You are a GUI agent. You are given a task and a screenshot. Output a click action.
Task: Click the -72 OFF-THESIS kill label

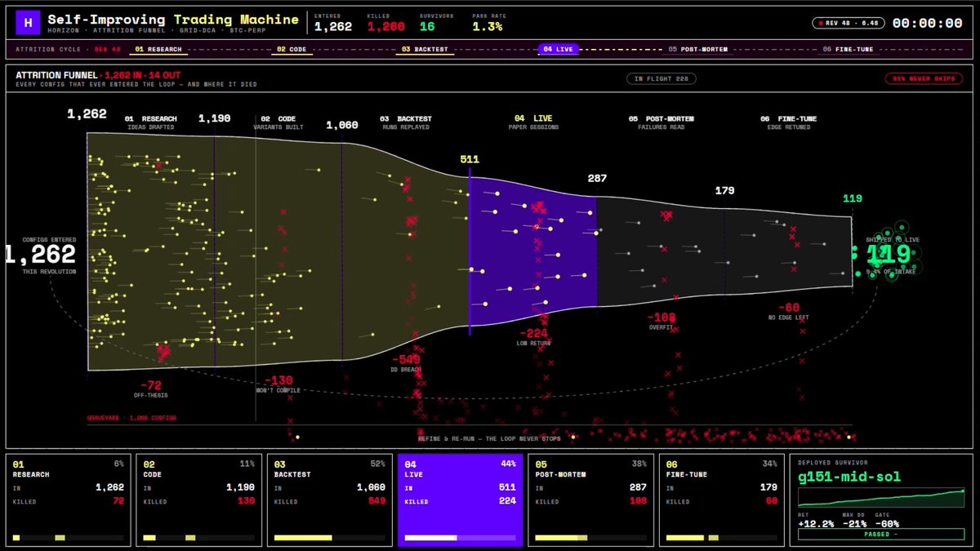151,389
